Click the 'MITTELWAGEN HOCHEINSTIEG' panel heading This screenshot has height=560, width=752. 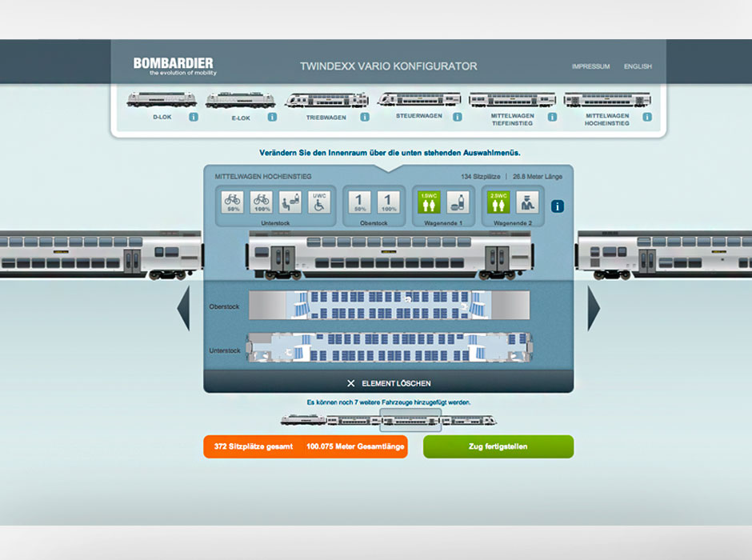coord(263,177)
